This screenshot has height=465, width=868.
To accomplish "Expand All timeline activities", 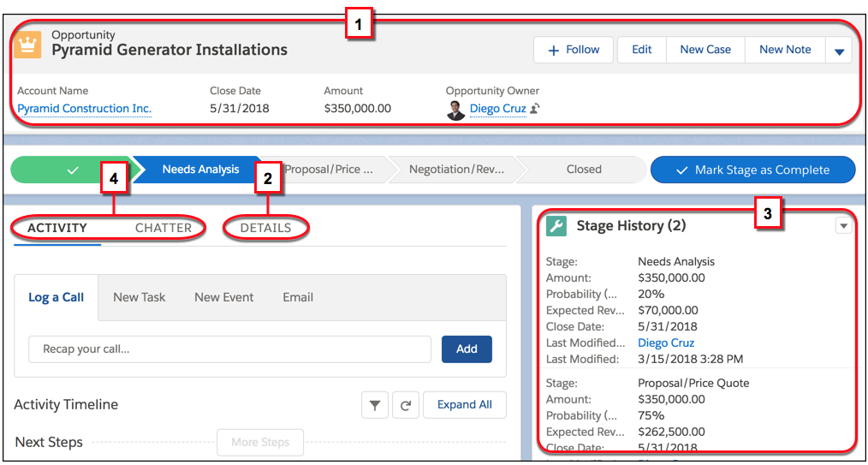I will 465,405.
